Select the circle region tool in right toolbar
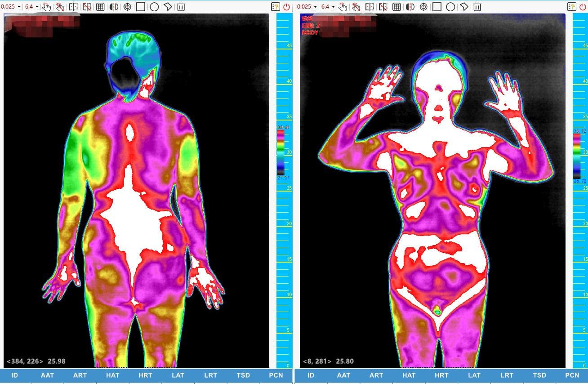 coord(450,7)
